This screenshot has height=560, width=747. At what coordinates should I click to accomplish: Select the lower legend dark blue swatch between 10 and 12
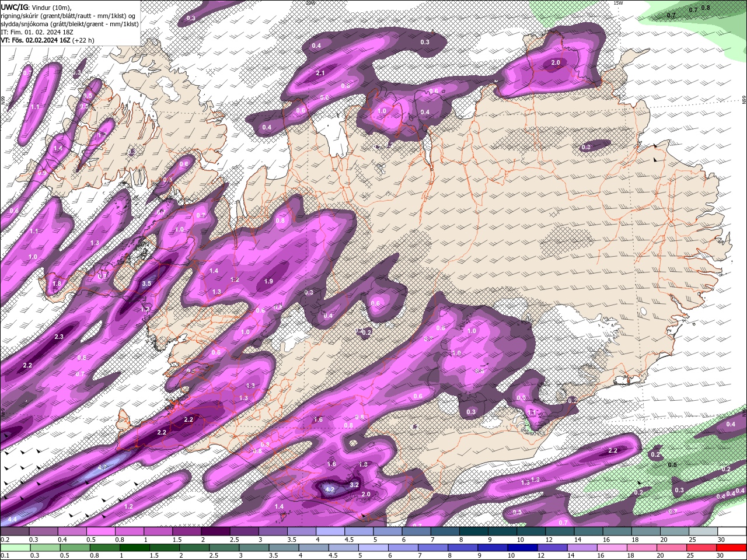point(522,548)
